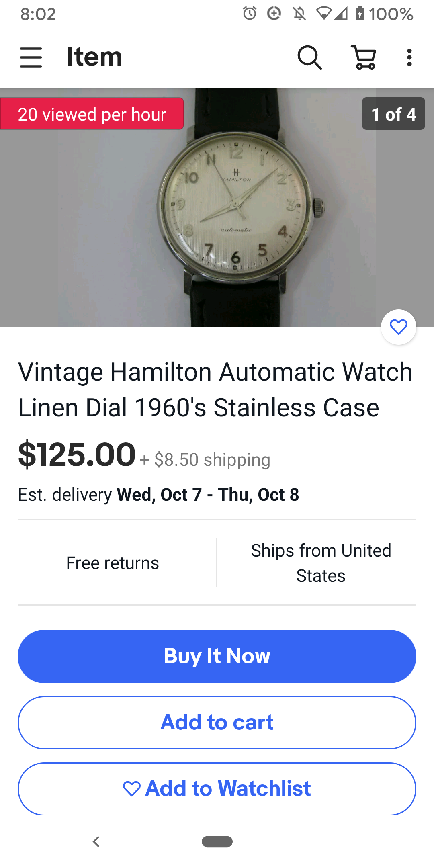
Task: Tap the Free returns info
Action: (113, 563)
